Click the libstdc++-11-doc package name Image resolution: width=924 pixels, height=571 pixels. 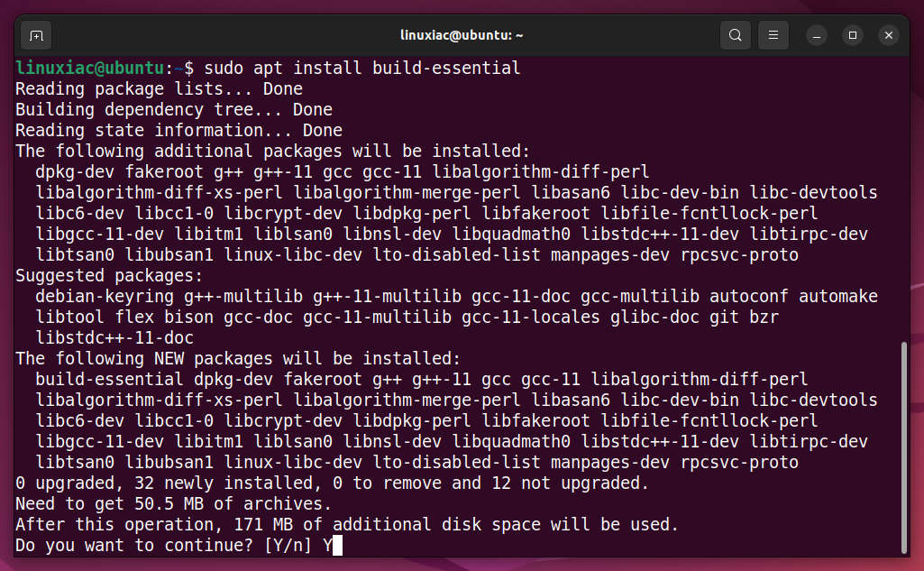[x=114, y=338]
